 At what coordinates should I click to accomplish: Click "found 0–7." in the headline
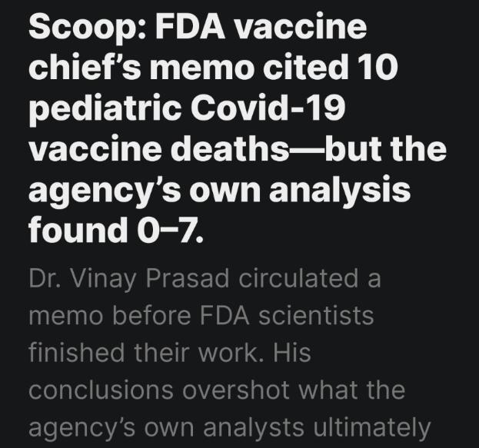tap(117, 230)
